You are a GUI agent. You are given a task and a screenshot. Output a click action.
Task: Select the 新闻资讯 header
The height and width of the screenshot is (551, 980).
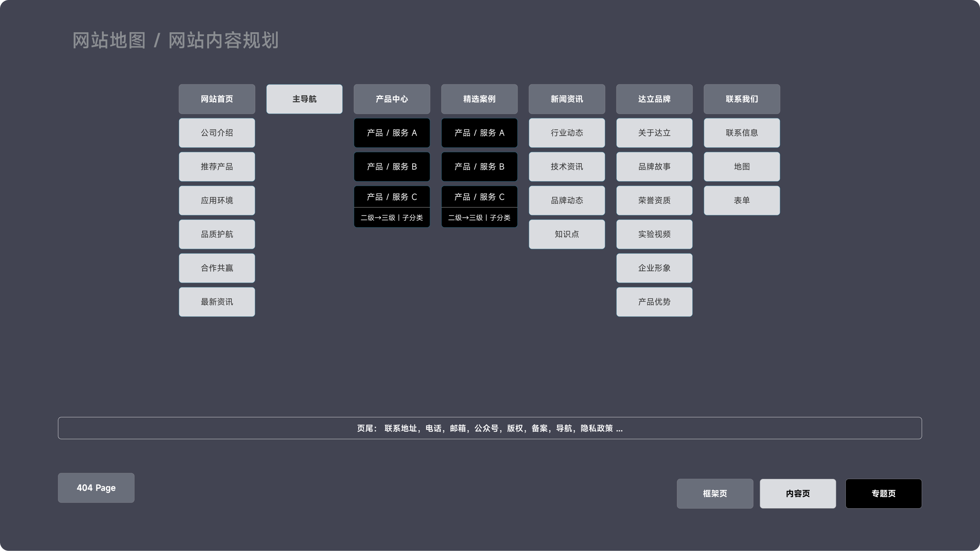point(567,99)
